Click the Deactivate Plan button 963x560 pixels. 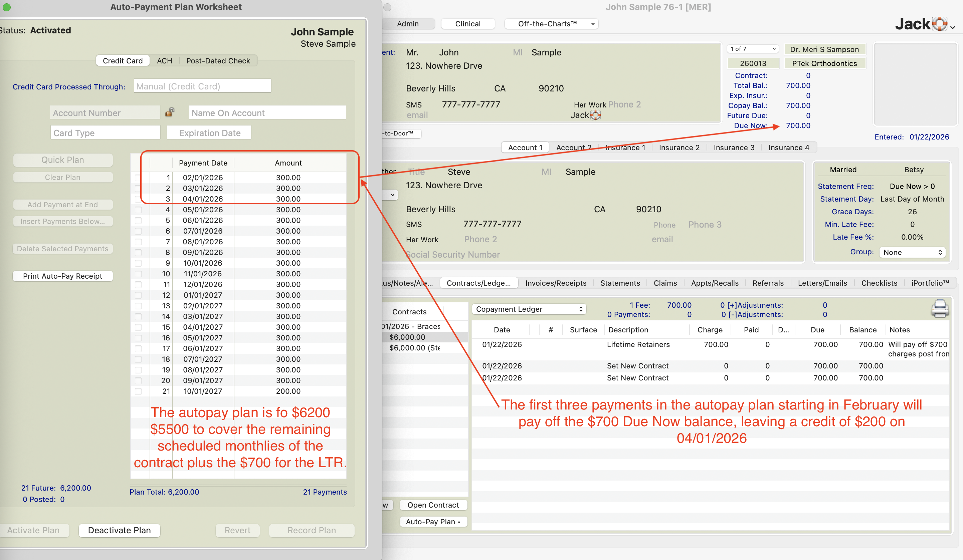(x=119, y=530)
